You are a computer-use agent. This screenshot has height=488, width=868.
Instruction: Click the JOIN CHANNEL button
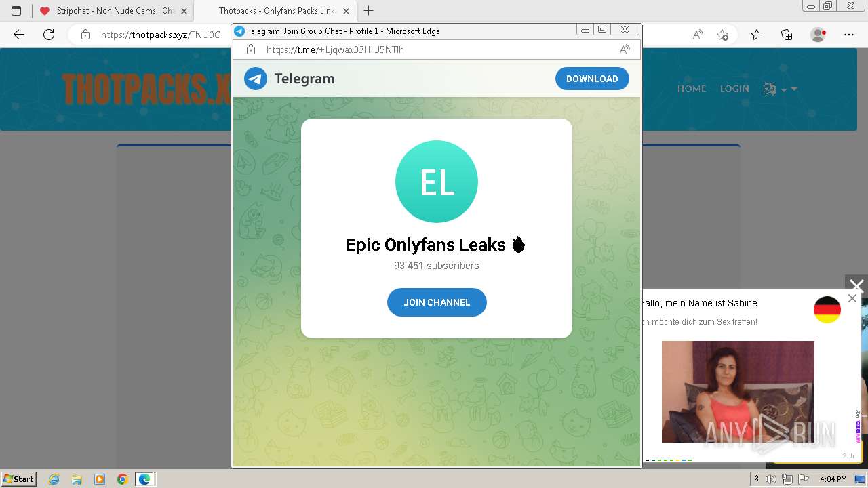coord(437,302)
